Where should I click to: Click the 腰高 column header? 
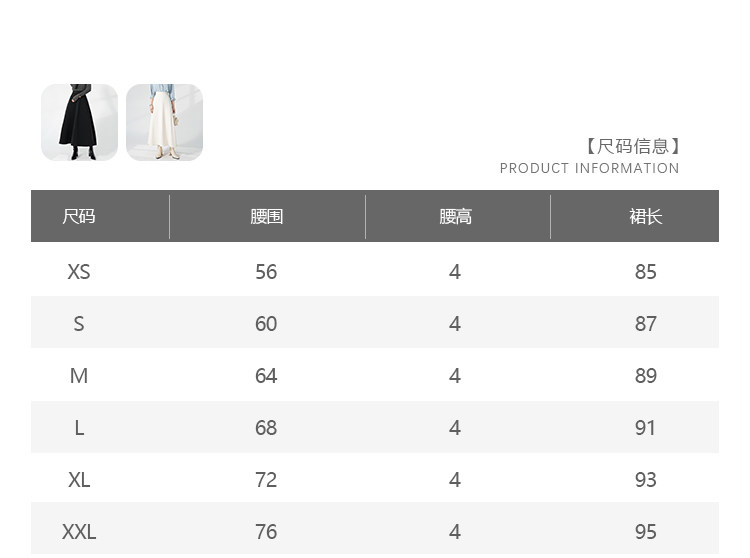tap(455, 216)
